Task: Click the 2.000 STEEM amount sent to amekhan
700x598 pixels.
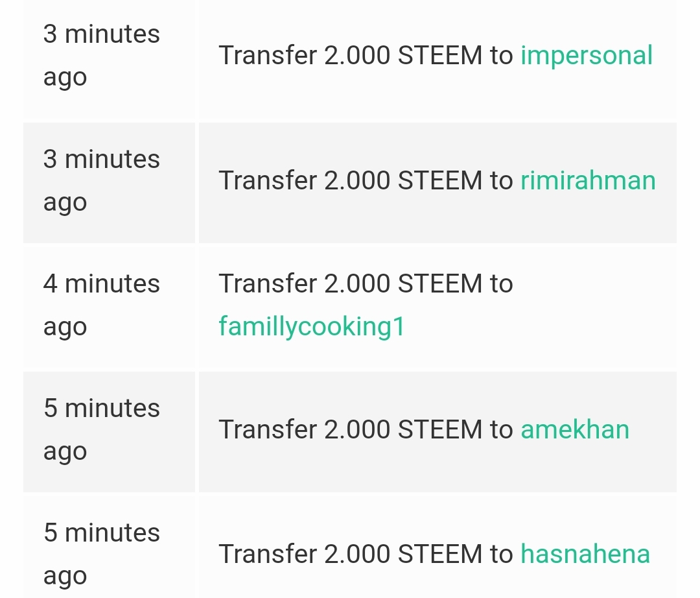Action: pos(403,429)
